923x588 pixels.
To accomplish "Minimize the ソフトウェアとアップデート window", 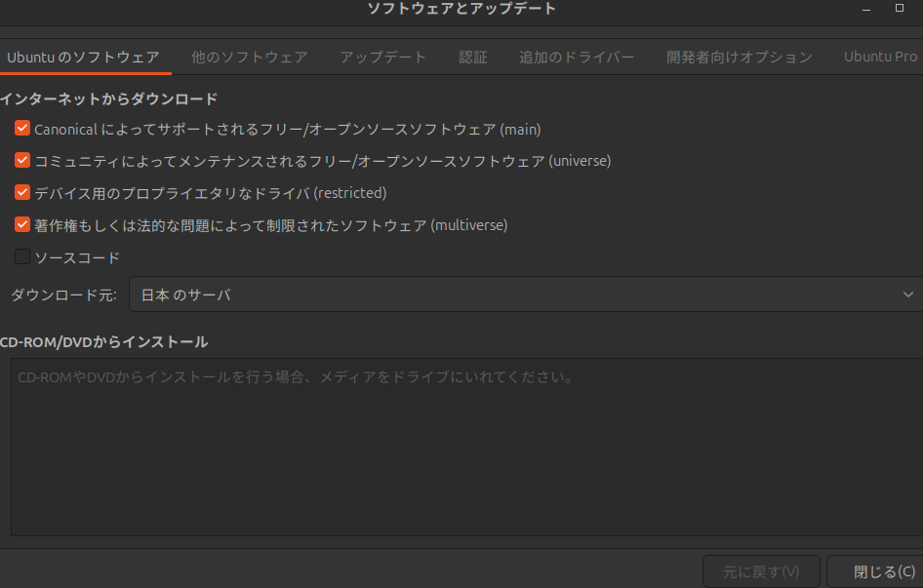I will [865, 9].
